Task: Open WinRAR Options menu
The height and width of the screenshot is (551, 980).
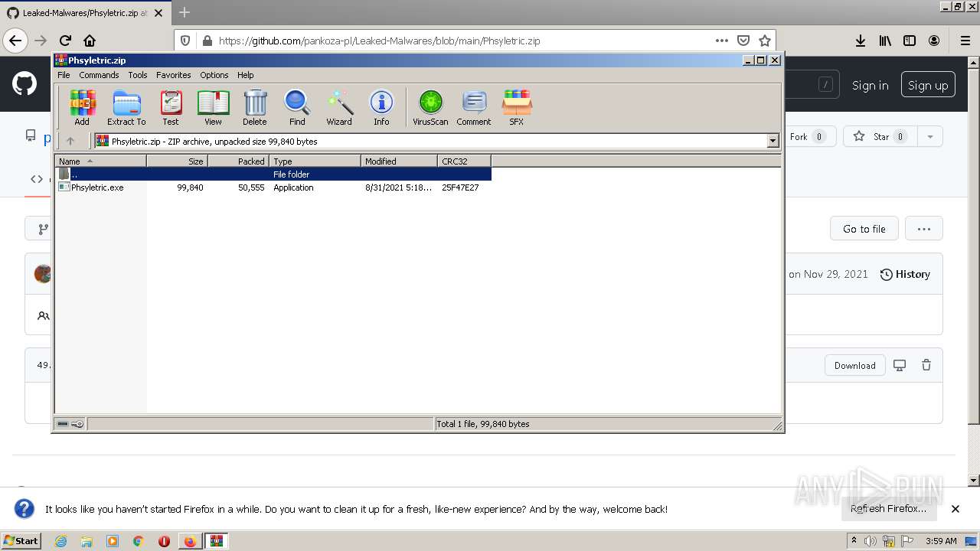Action: point(214,75)
